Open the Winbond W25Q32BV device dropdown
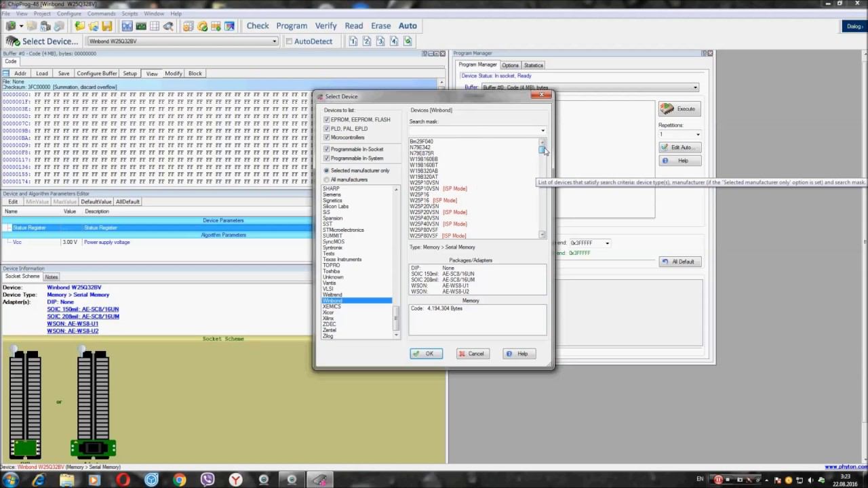The height and width of the screenshot is (488, 868). [274, 41]
